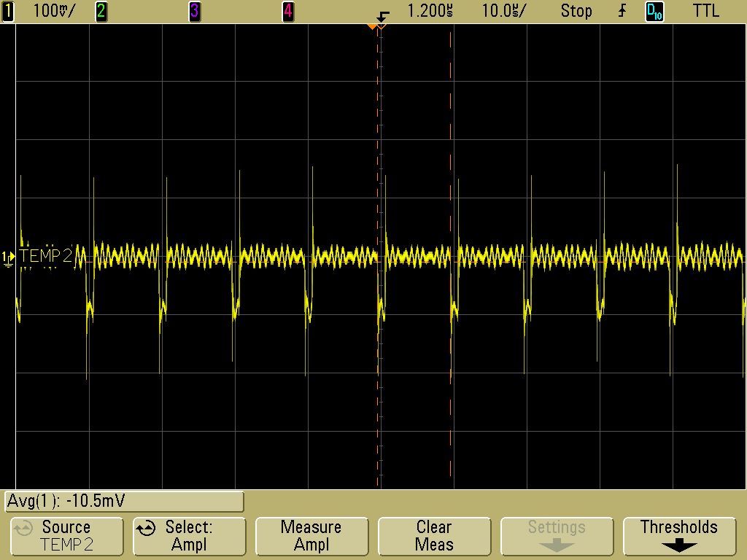This screenshot has width=747, height=560.
Task: Click the TEMP2 waveform label
Action: point(46,256)
